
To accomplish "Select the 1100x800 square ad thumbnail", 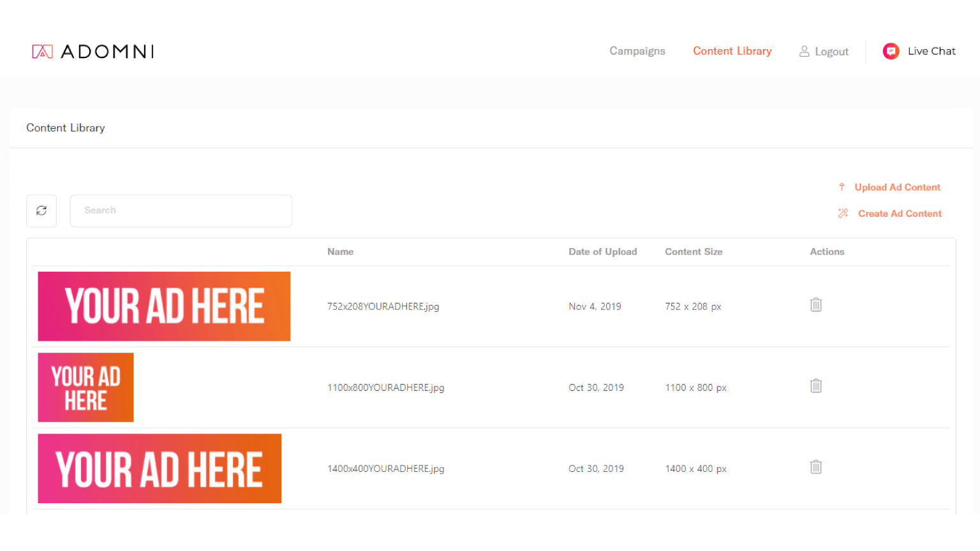I will click(85, 387).
